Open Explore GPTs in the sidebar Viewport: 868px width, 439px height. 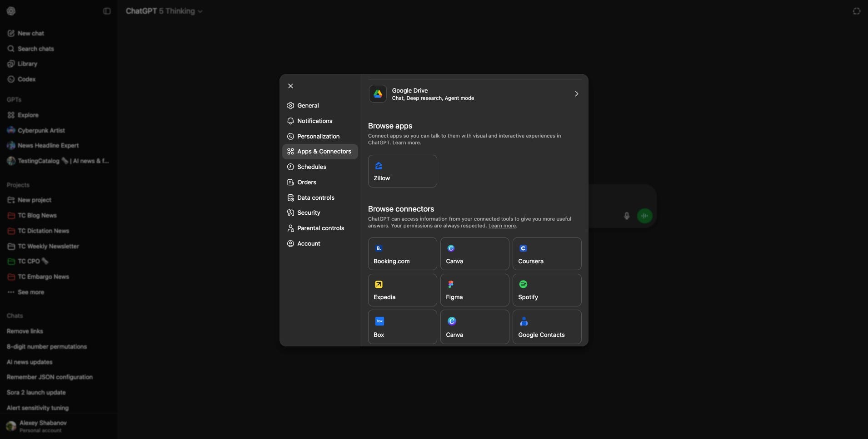point(58,115)
